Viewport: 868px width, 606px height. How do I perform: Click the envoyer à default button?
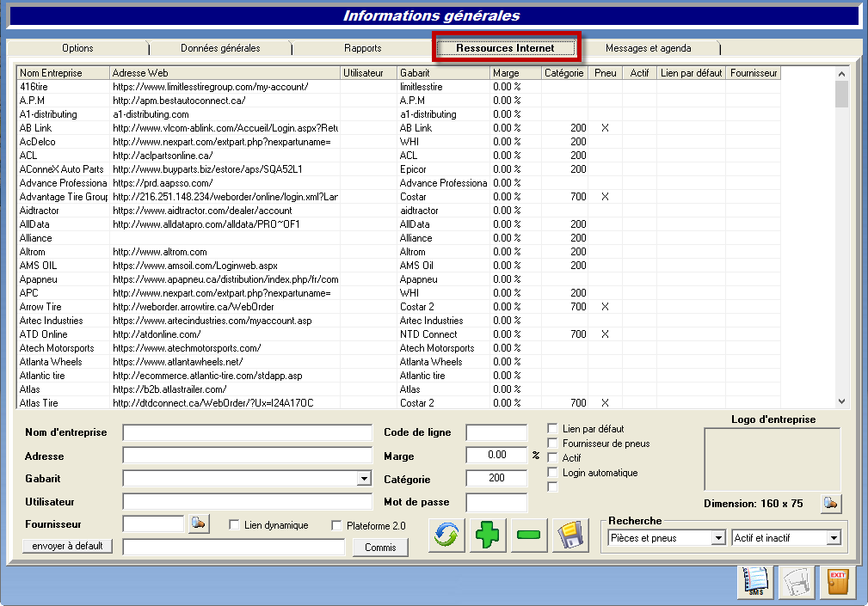[x=68, y=546]
